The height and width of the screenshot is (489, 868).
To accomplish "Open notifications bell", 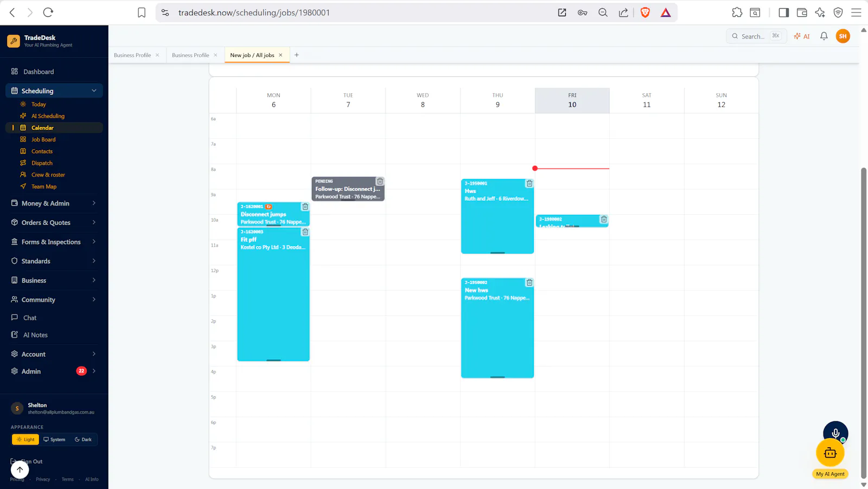I will tap(824, 36).
